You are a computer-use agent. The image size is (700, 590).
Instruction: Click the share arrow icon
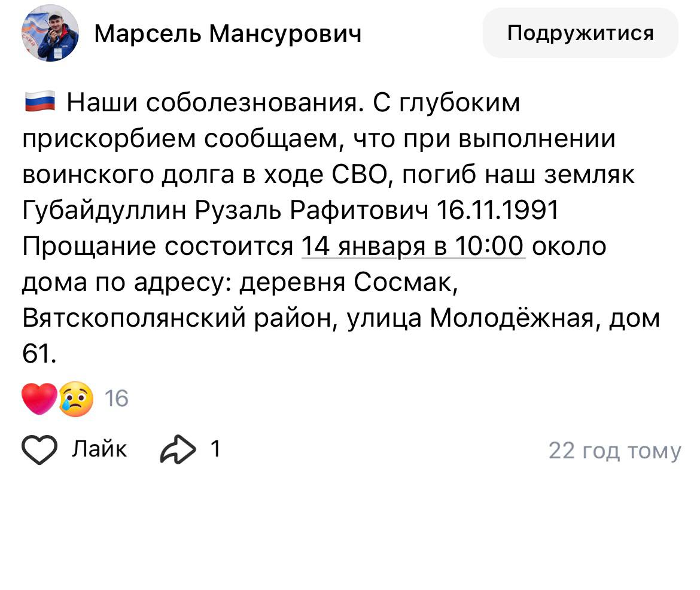178,450
